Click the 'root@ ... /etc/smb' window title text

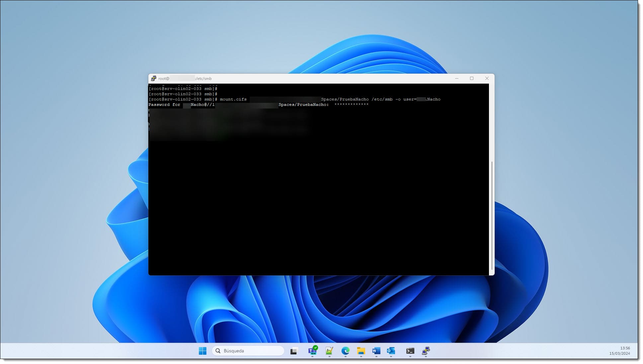click(185, 79)
